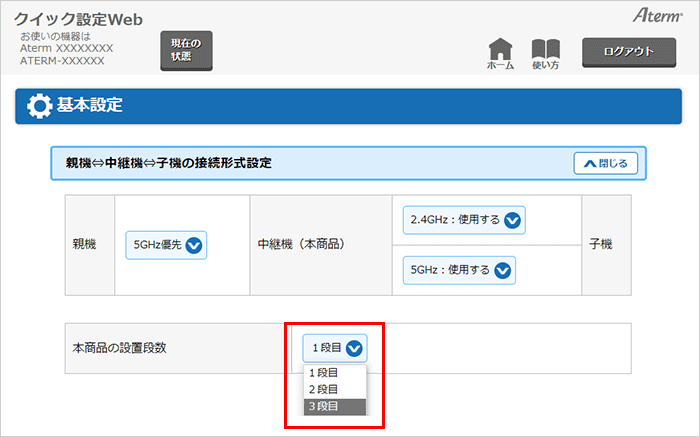Open the 2.4GHz：使用する dropdown

click(x=467, y=220)
